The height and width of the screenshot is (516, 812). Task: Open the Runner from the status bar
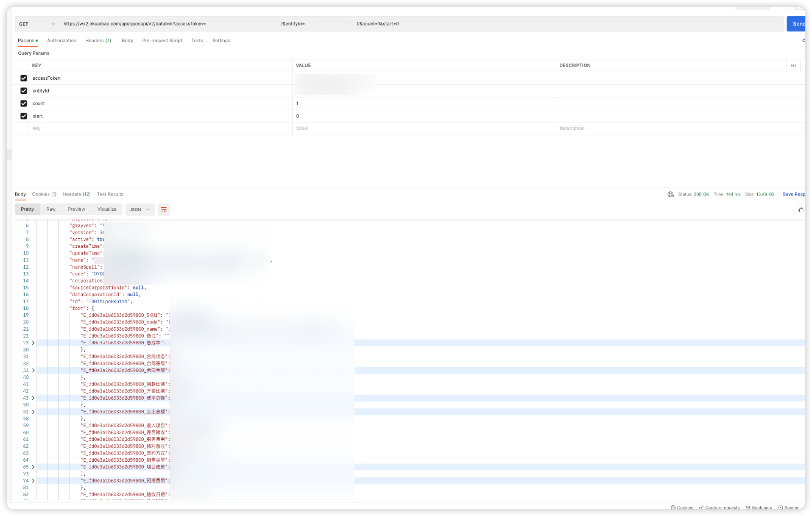(788, 507)
